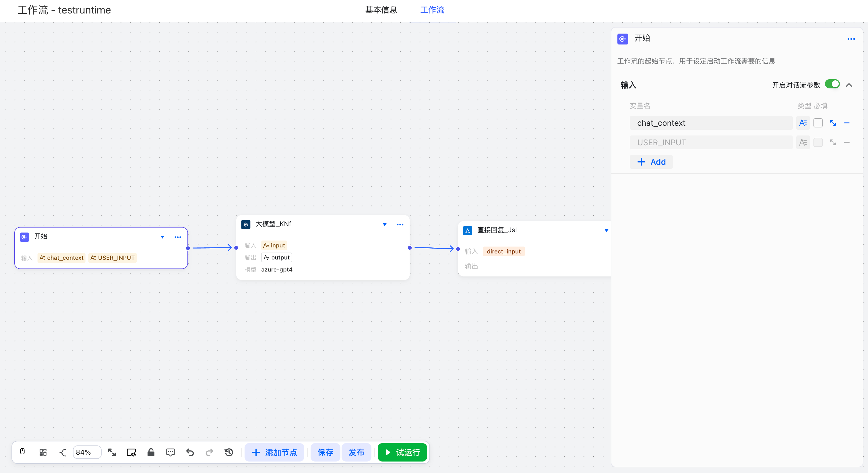Collapse the 开始 node using its triangle
This screenshot has height=473, width=868.
pos(162,237)
